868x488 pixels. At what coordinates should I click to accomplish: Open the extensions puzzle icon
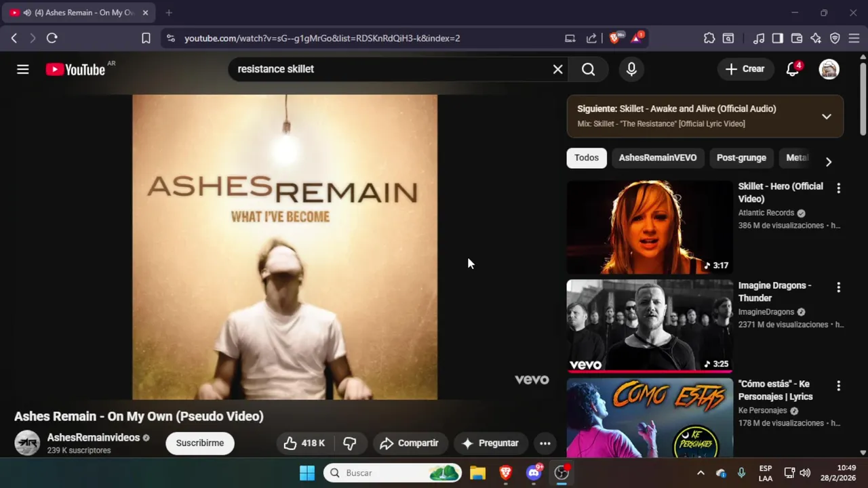click(x=709, y=38)
